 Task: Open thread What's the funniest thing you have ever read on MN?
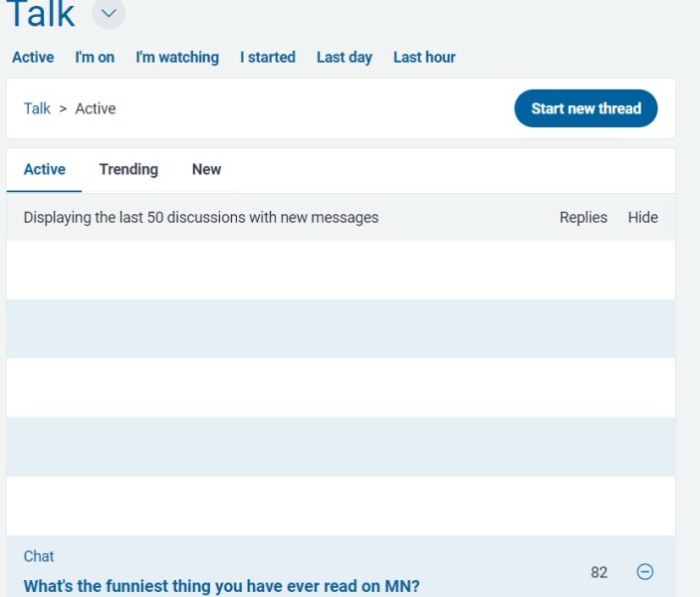221,586
